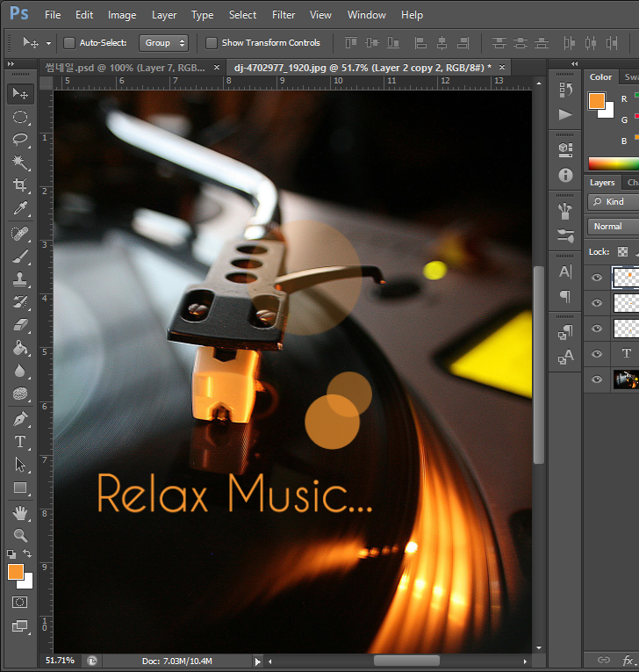
Task: Select the Brush tool
Action: click(19, 257)
